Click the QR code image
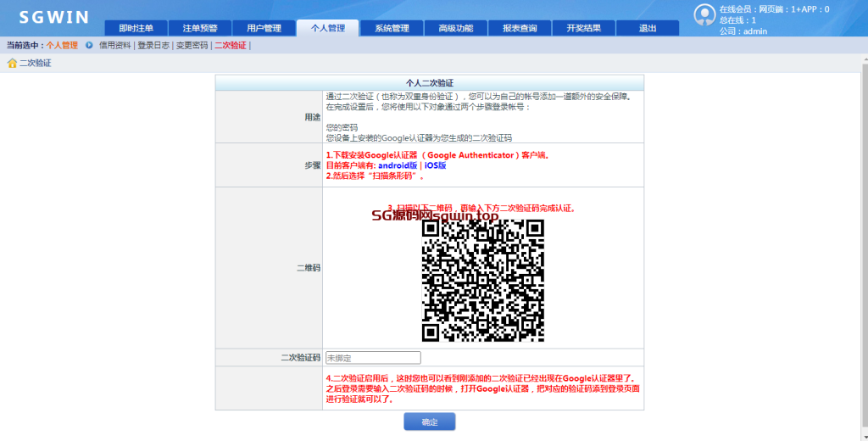 click(483, 281)
